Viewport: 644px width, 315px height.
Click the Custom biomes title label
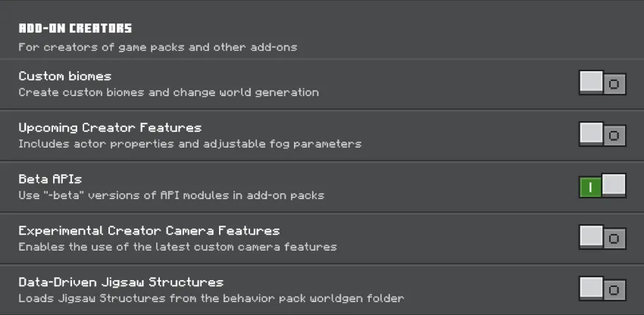pyautogui.click(x=65, y=76)
